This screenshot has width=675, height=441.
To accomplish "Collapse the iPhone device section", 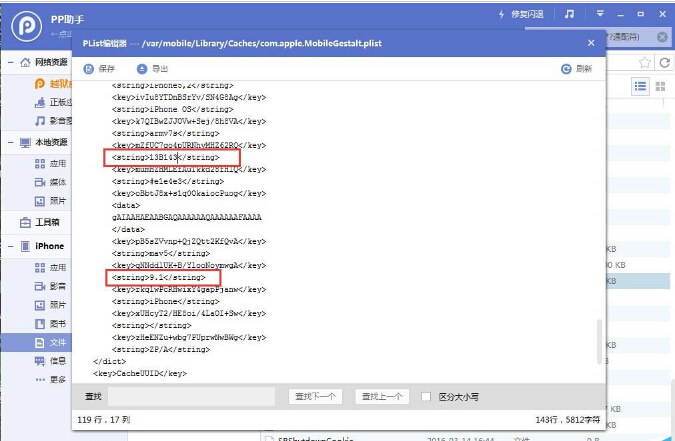I will [10, 246].
